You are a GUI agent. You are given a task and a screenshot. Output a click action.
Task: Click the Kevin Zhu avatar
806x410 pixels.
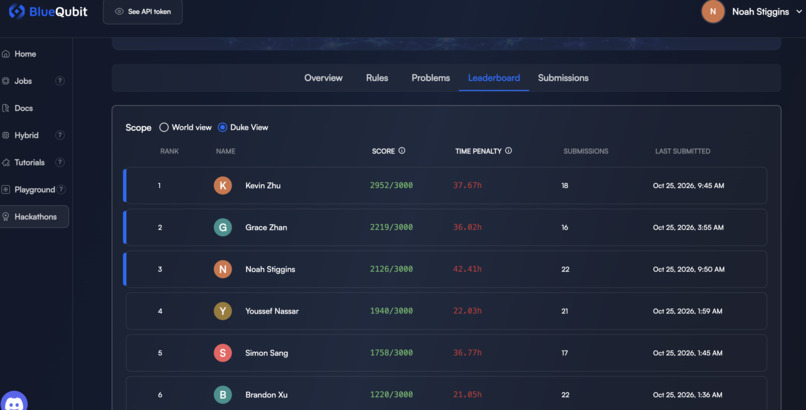223,185
